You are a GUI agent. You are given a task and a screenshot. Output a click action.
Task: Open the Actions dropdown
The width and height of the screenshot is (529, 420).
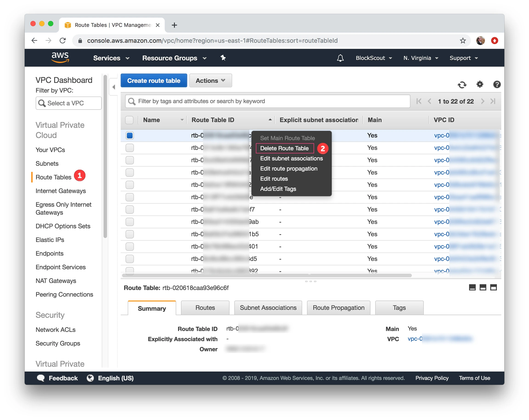[211, 80]
